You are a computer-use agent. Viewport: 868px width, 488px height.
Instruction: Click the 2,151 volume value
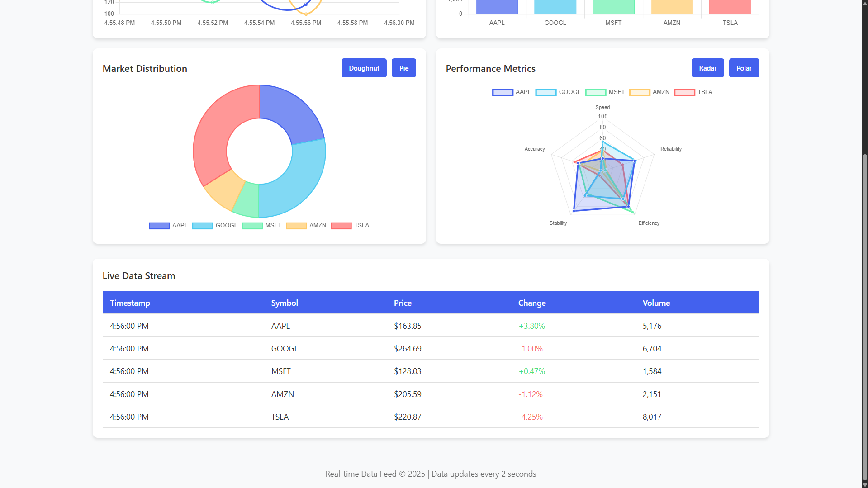coord(652,394)
